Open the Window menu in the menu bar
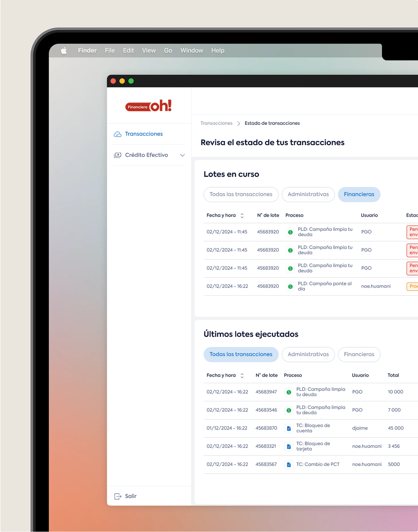418x532 pixels. [191, 51]
